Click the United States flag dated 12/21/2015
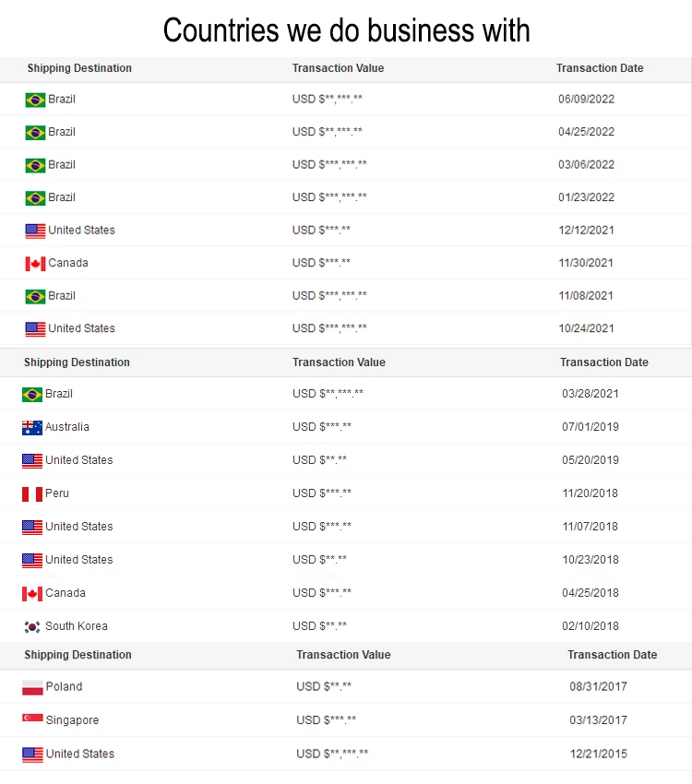The image size is (692, 784). coord(32,754)
